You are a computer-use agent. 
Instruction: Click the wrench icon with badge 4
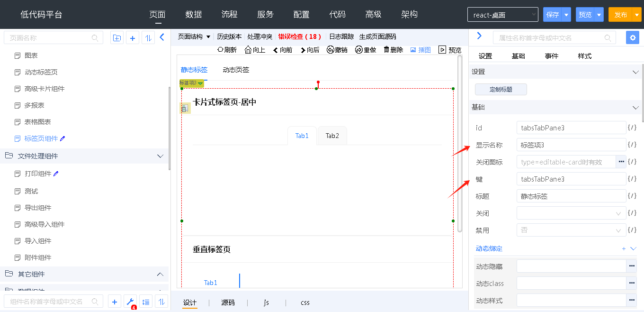pyautogui.click(x=130, y=302)
